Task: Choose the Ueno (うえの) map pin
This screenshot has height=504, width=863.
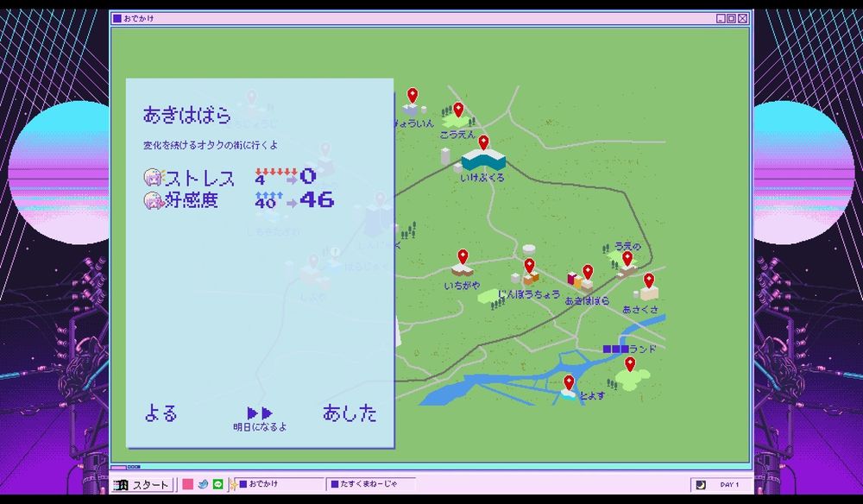Action: pos(627,258)
